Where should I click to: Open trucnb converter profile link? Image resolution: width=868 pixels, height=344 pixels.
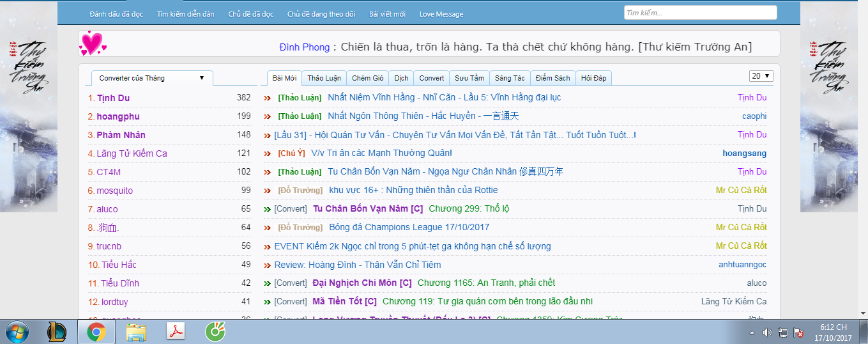tap(109, 246)
